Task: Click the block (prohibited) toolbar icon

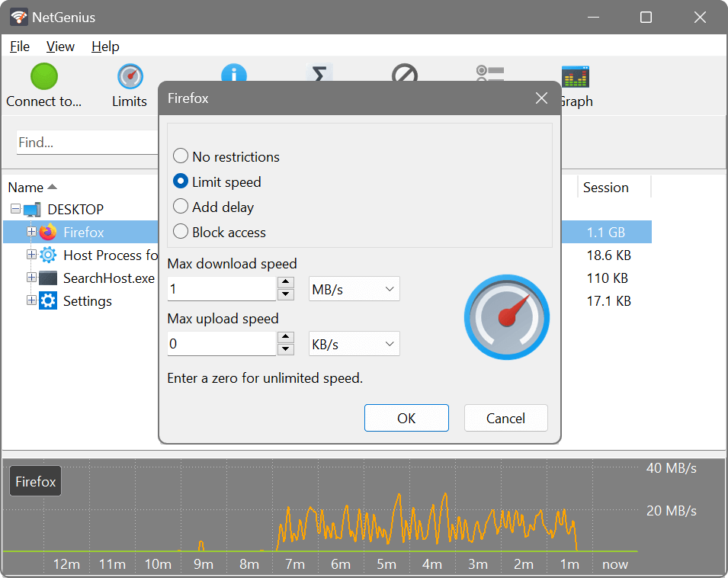Action: point(405,72)
